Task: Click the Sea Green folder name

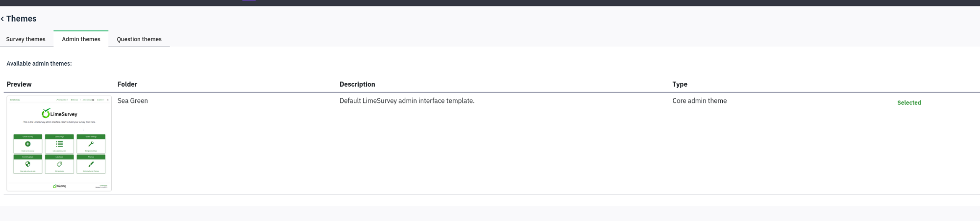Action: coord(133,101)
